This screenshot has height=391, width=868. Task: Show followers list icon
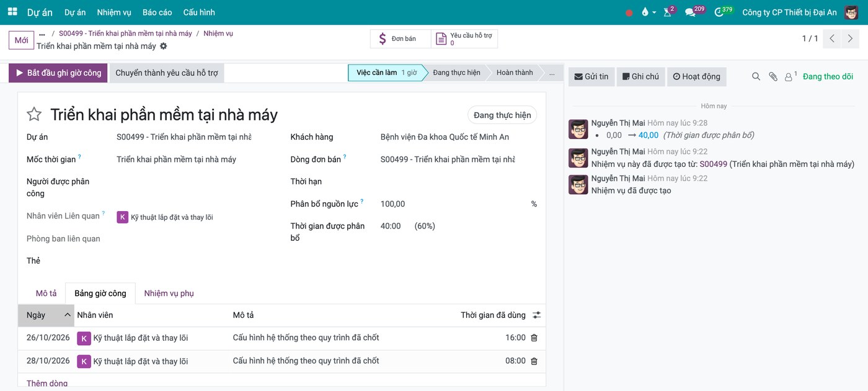(790, 76)
